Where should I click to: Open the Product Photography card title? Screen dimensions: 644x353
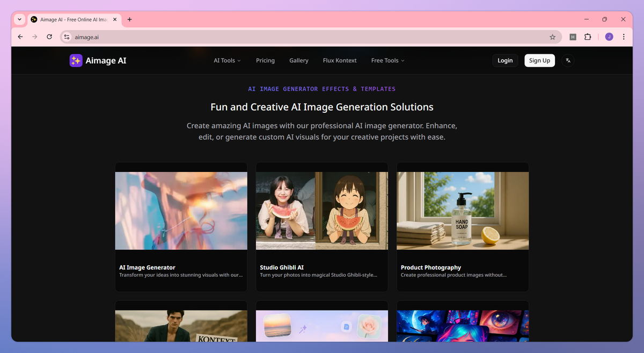[431, 267]
